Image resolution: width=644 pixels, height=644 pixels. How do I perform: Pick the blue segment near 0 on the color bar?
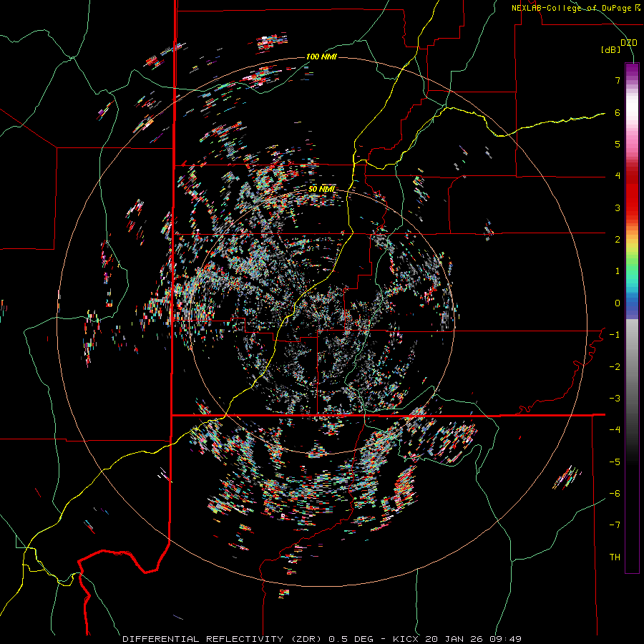[632, 304]
